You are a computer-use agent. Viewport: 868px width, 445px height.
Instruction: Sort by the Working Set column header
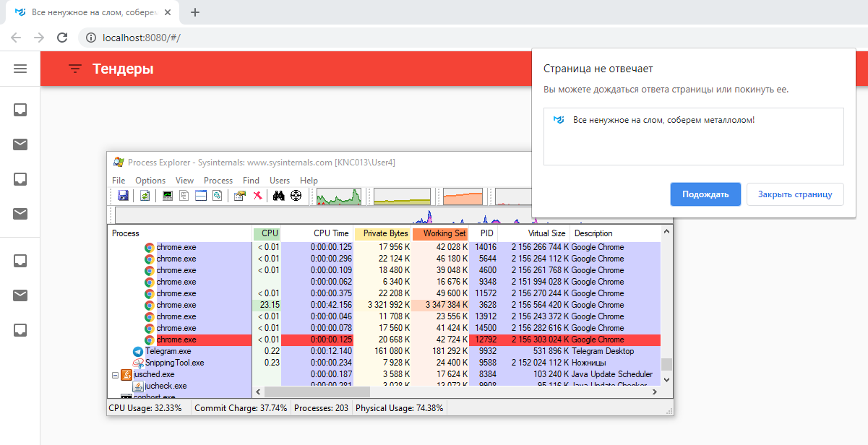(x=441, y=233)
